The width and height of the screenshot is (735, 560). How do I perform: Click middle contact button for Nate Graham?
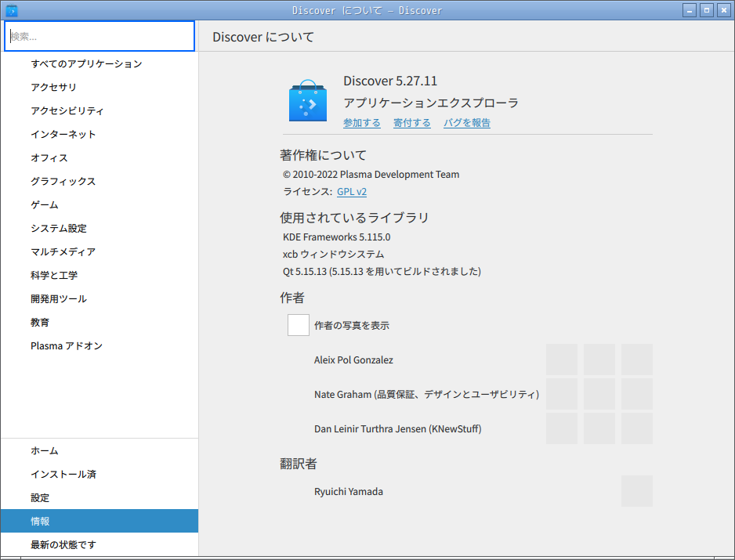[599, 394]
